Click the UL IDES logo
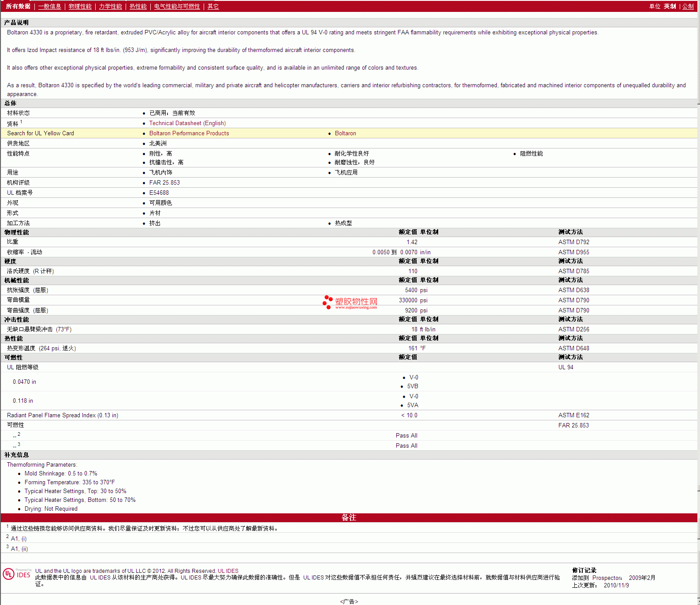Screen dimensions: 700x605 click(x=17, y=574)
